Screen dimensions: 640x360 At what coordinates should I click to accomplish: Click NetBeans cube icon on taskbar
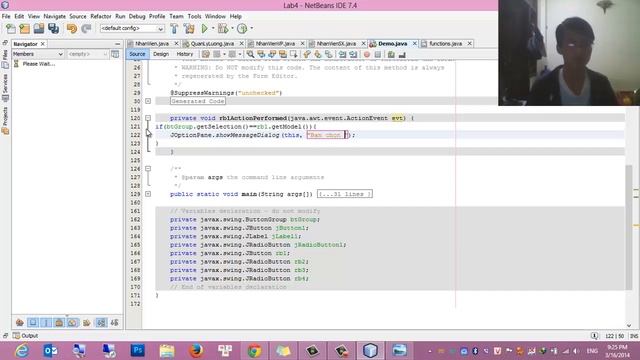(370, 351)
